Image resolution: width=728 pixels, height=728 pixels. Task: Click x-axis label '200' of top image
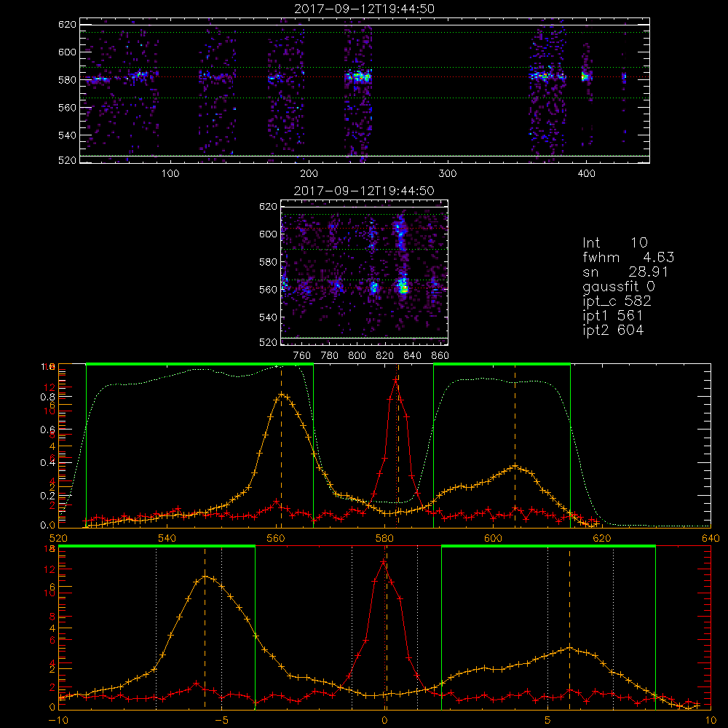(x=309, y=174)
